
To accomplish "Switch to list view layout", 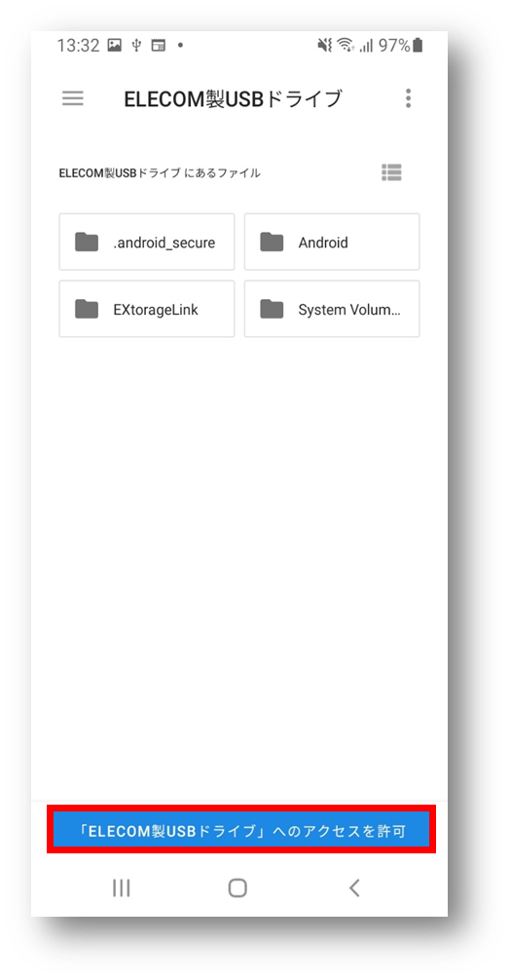I will pyautogui.click(x=391, y=172).
